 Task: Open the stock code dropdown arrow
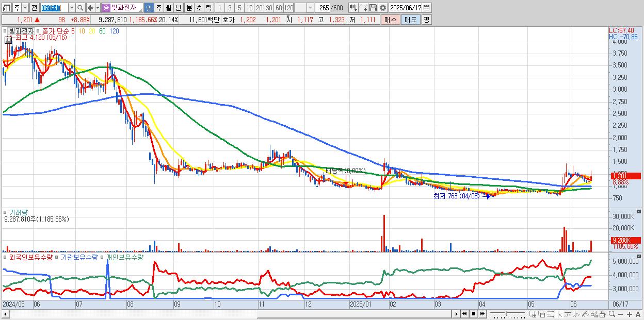[72, 8]
